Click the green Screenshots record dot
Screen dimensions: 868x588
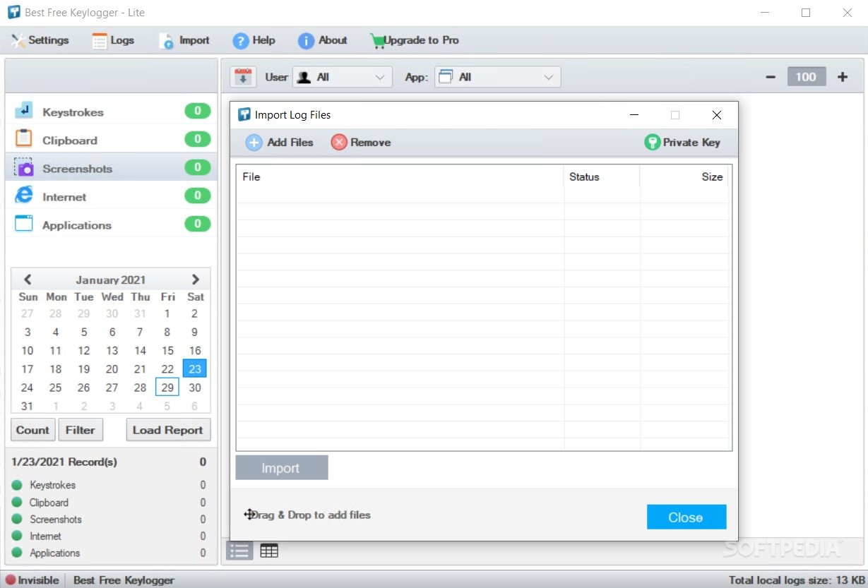(x=17, y=519)
